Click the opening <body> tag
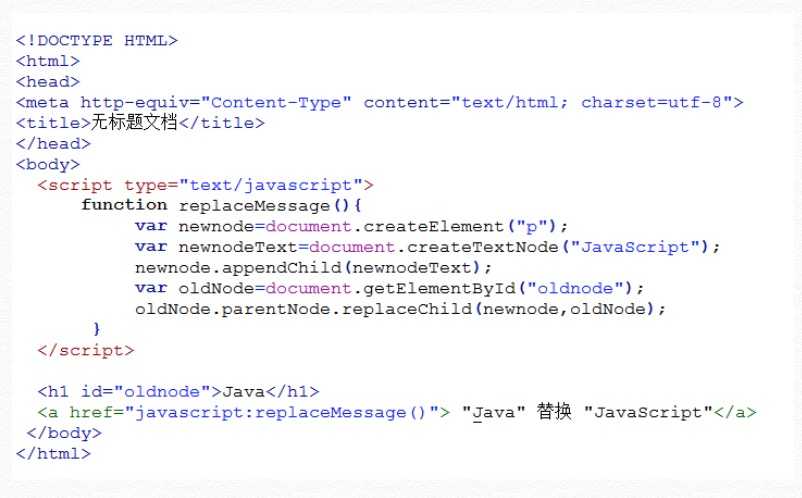The image size is (802, 498). click(48, 165)
